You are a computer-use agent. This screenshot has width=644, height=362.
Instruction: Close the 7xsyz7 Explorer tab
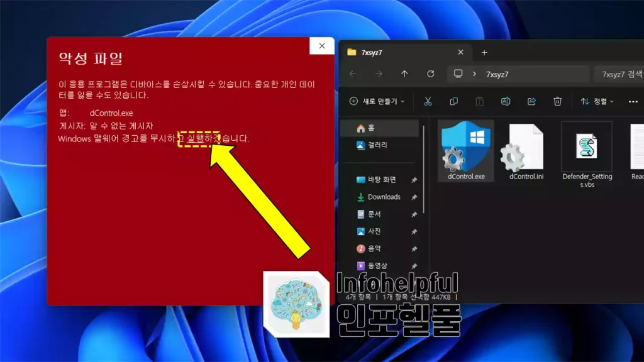(460, 53)
